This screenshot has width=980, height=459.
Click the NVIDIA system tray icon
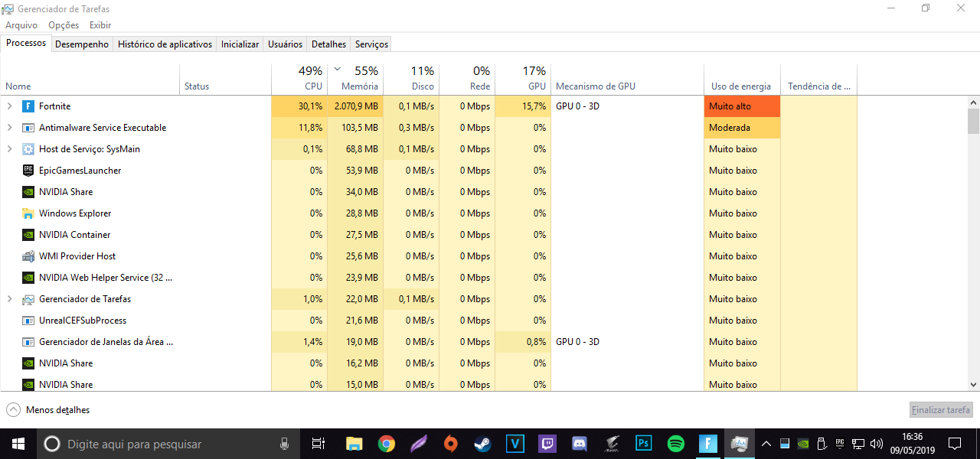point(802,444)
